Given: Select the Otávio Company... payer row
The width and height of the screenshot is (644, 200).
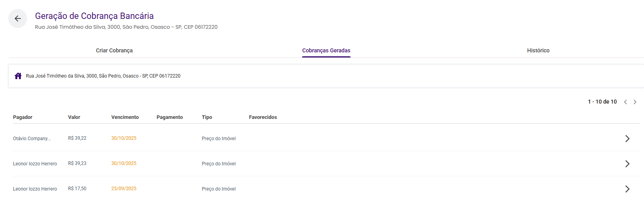Looking at the screenshot, I should click(x=326, y=139).
